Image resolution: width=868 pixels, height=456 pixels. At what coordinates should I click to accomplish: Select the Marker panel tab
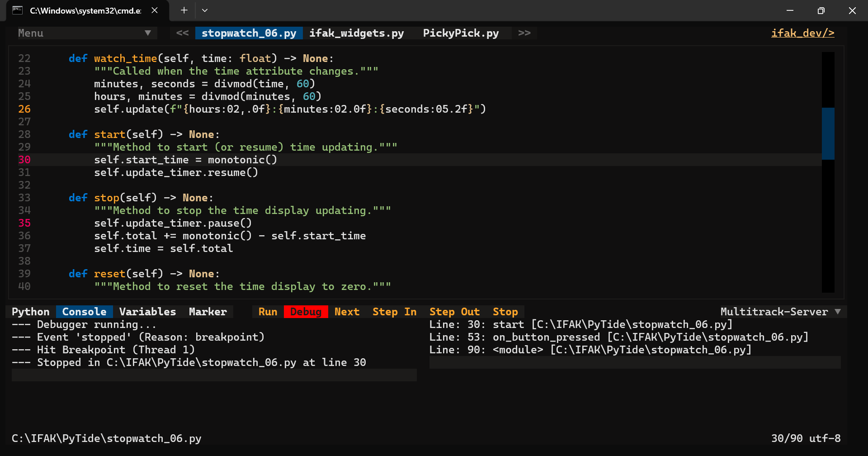(x=208, y=312)
